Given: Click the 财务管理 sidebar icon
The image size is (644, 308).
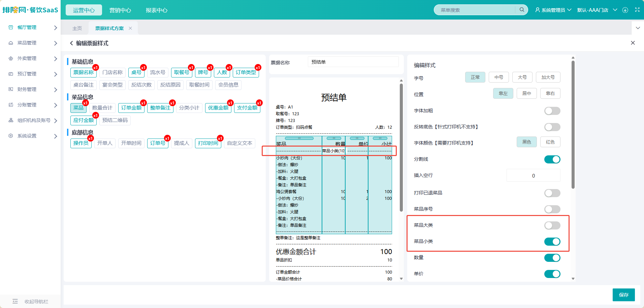Looking at the screenshot, I should [11, 89].
